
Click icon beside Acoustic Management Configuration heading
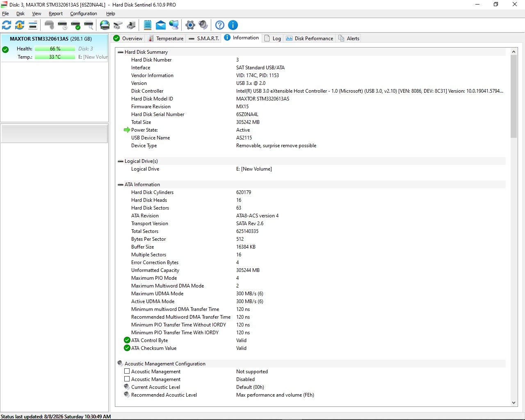pos(120,363)
